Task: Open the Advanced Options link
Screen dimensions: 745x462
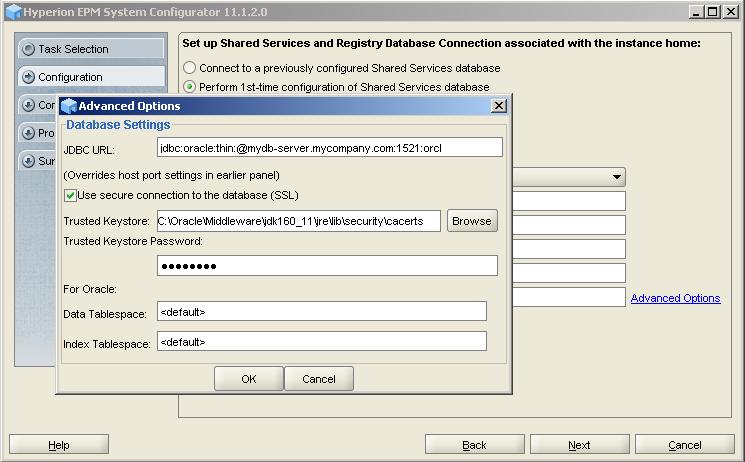Action: [675, 298]
